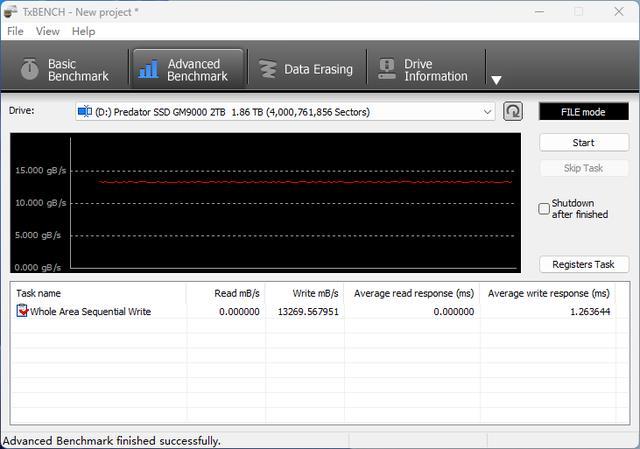Screen dimensions: 640x449
Task: Click the 1.263644 write response value
Action: click(x=590, y=312)
